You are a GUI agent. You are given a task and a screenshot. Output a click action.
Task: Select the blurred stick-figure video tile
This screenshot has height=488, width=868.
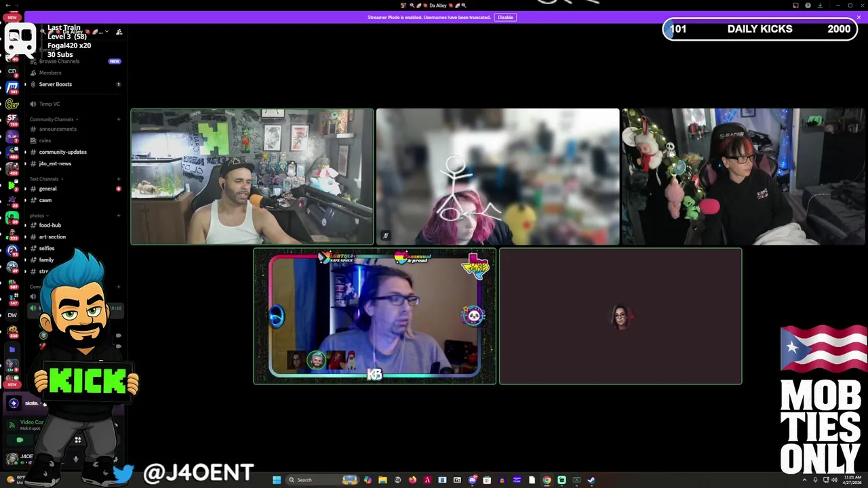click(x=498, y=176)
